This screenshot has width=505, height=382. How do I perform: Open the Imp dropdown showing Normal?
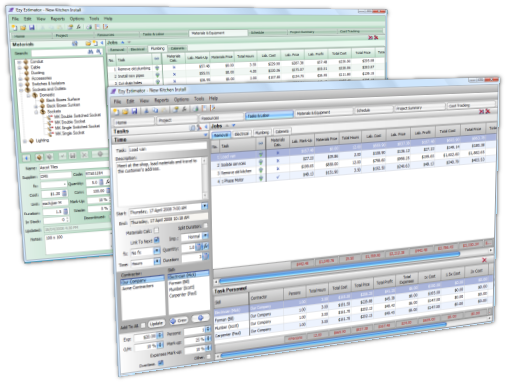(205, 236)
